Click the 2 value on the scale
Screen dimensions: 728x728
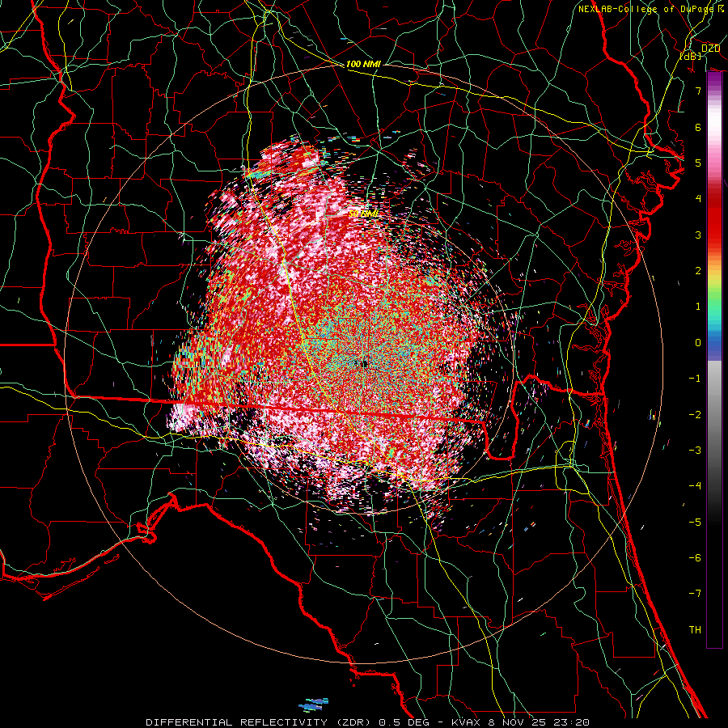pyautogui.click(x=698, y=271)
